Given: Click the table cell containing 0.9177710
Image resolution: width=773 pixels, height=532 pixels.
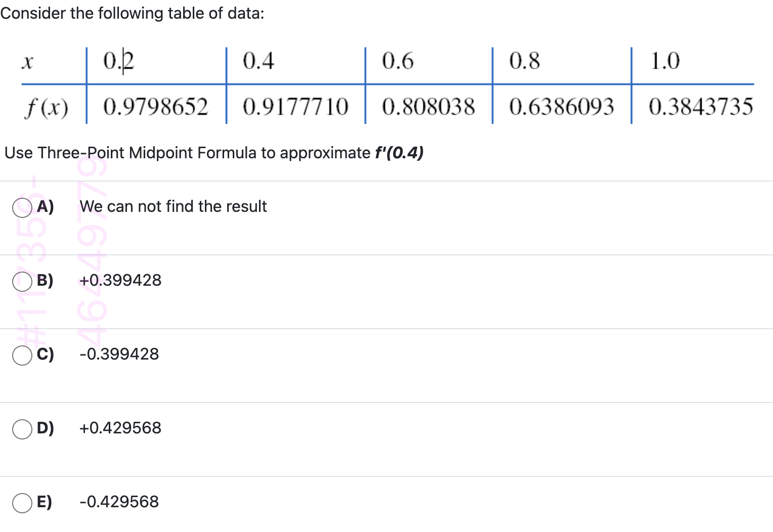Looking at the screenshot, I should tap(296, 106).
